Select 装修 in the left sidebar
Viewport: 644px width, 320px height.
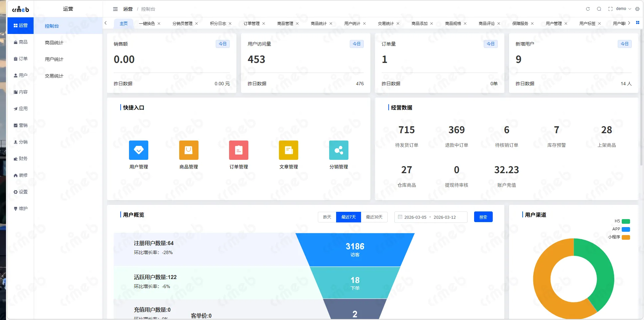click(x=20, y=175)
